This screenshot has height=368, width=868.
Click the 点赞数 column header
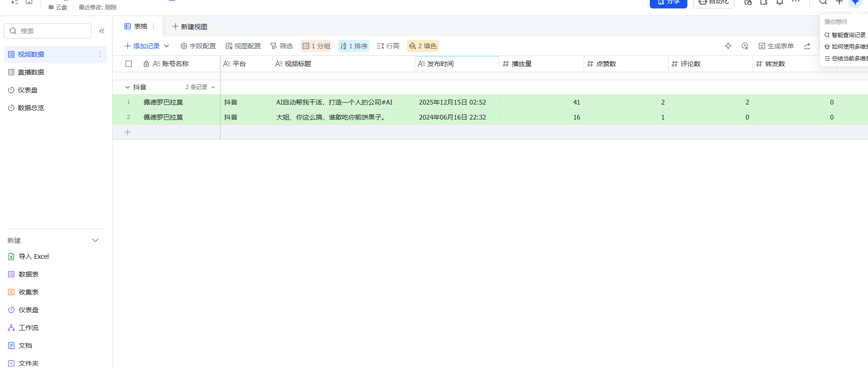(626, 64)
